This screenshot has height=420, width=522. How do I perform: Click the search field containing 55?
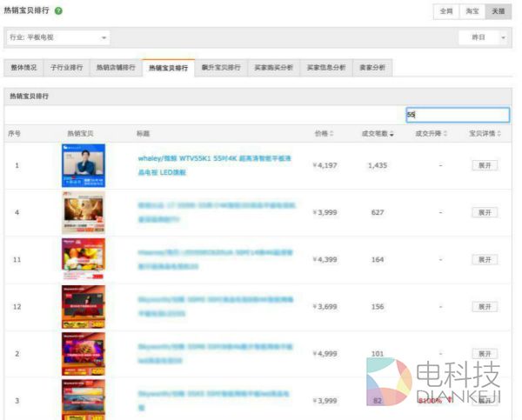point(456,115)
